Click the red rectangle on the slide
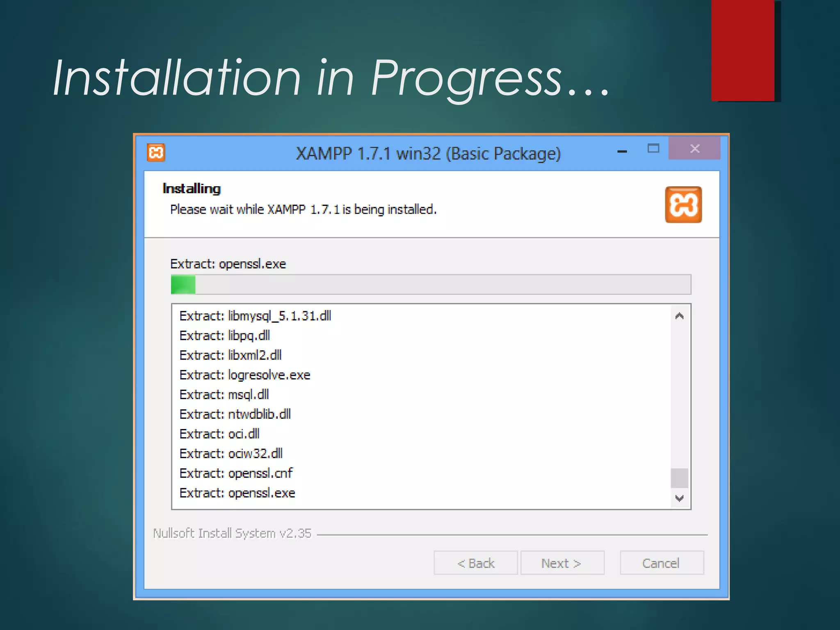The height and width of the screenshot is (630, 840). coord(743,50)
